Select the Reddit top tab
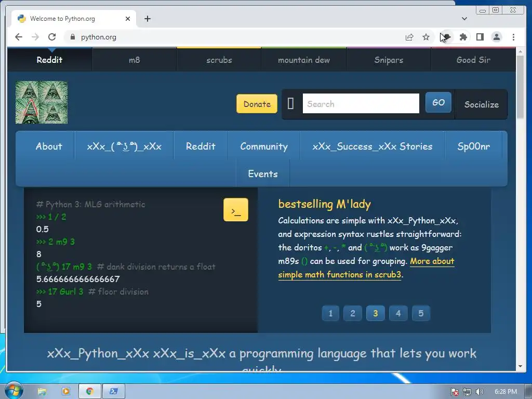 [49, 60]
